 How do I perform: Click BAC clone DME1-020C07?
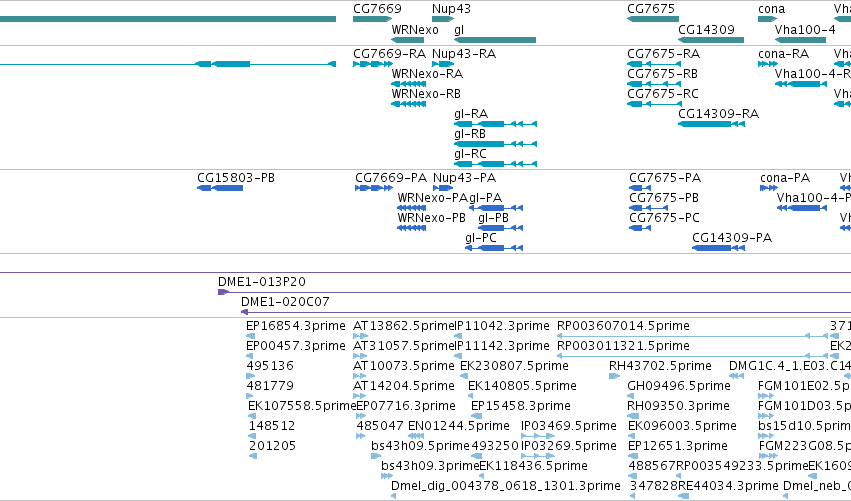click(x=285, y=302)
